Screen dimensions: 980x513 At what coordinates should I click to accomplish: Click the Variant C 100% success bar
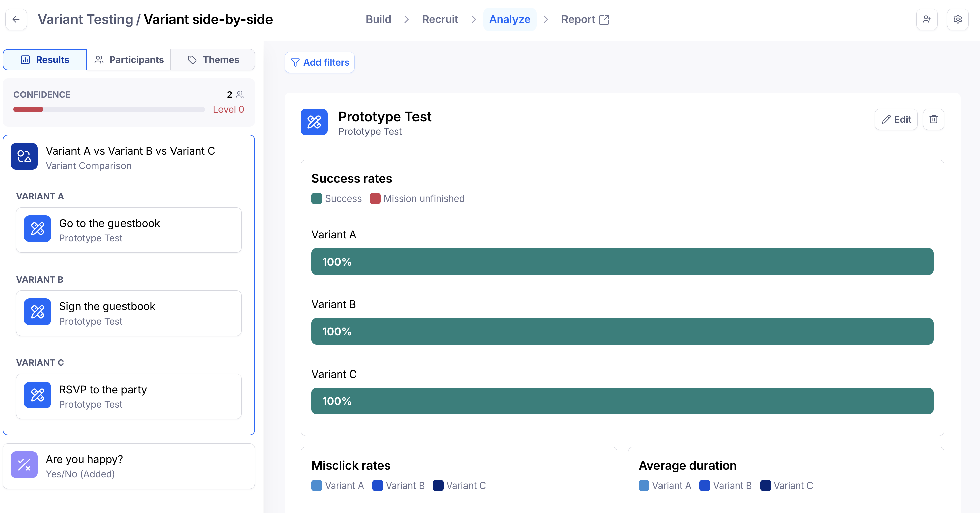[622, 401]
